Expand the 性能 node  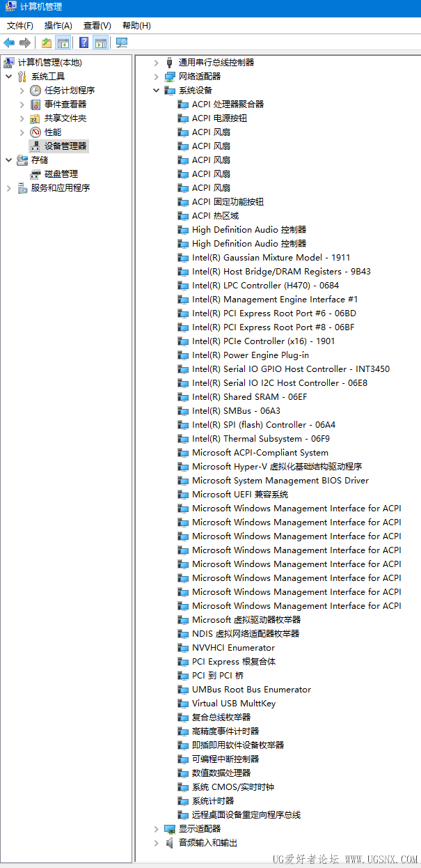pyautogui.click(x=22, y=132)
